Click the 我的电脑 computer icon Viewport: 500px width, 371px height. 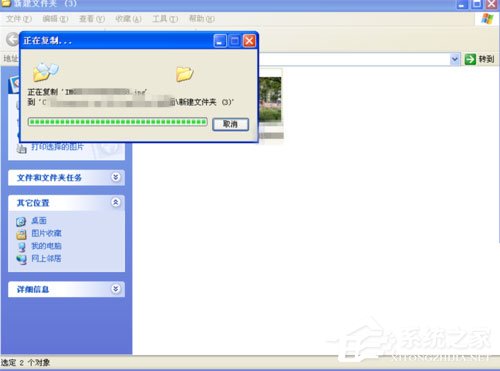21,247
